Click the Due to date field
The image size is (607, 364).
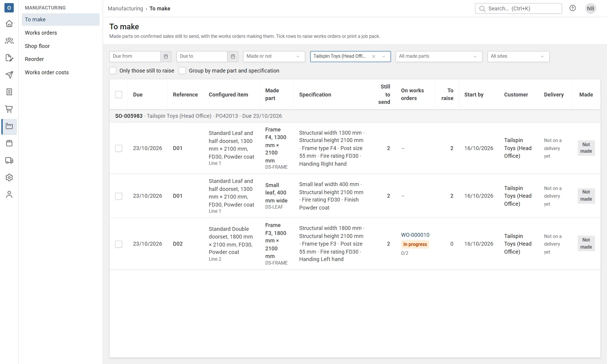tap(202, 57)
